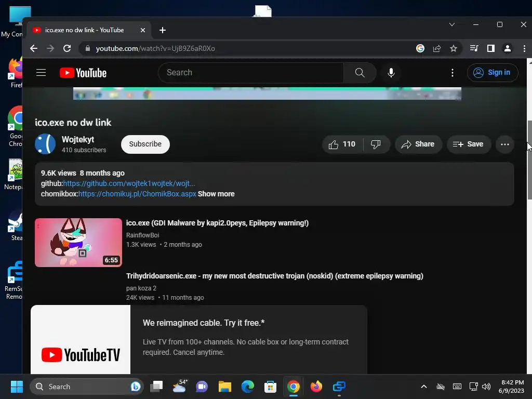Save video to a playlist
Viewport: 532px width, 399px height.
(468, 144)
